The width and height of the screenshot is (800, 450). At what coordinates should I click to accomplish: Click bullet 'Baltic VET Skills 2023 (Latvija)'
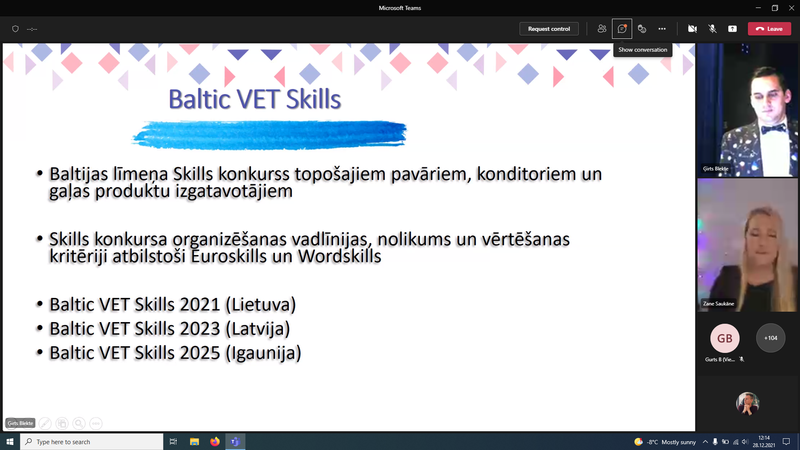(169, 329)
